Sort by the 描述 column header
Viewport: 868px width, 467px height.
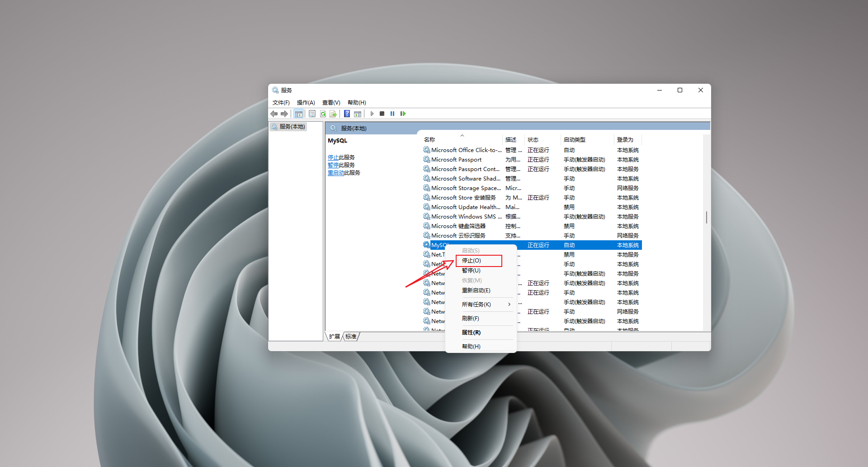514,140
